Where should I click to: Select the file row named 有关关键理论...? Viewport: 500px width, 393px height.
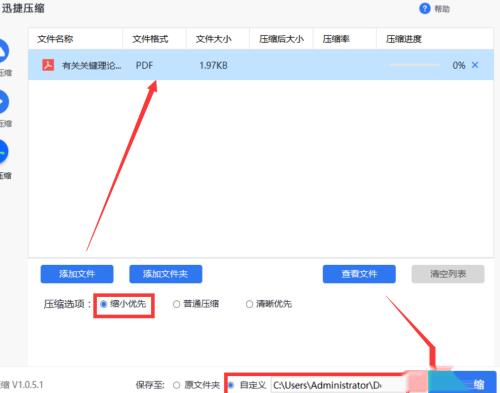click(x=261, y=65)
